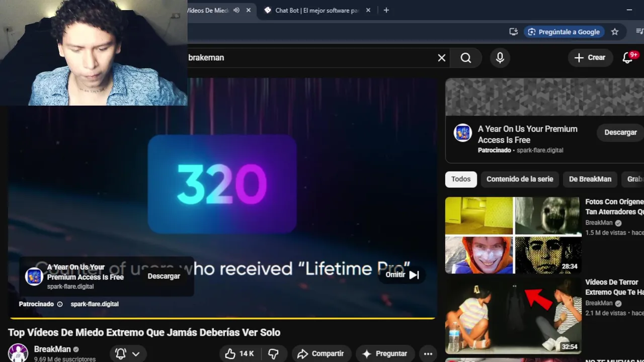Switch to the Vídeos De Miedo tab
Viewport: 644px width, 362px height.
pos(208,10)
